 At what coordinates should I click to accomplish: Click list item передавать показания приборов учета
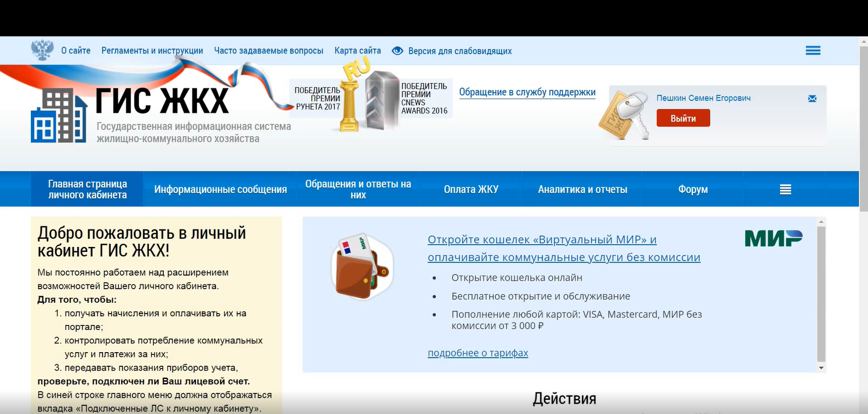coord(151,368)
